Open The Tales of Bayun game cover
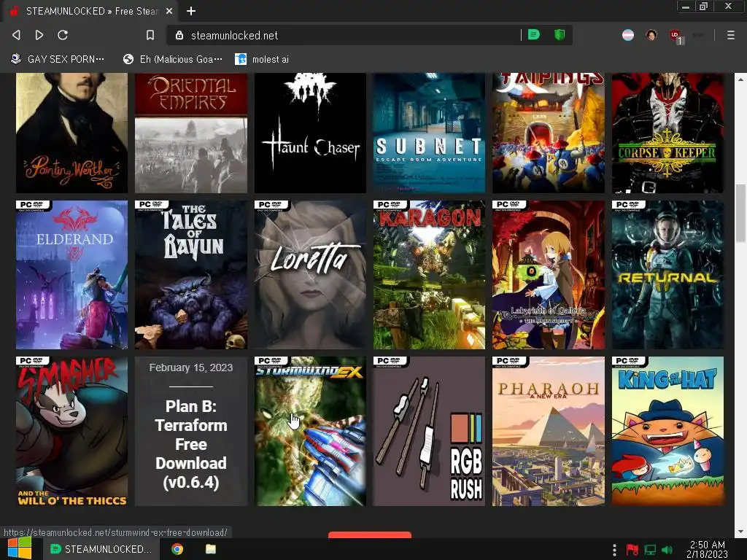Viewport: 747px width, 560px height. (191, 275)
